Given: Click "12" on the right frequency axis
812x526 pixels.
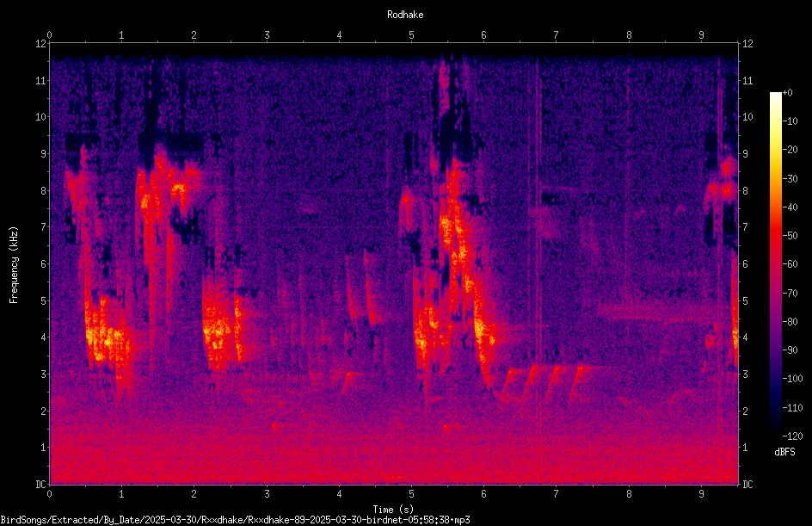Looking at the screenshot, I should pos(747,44).
